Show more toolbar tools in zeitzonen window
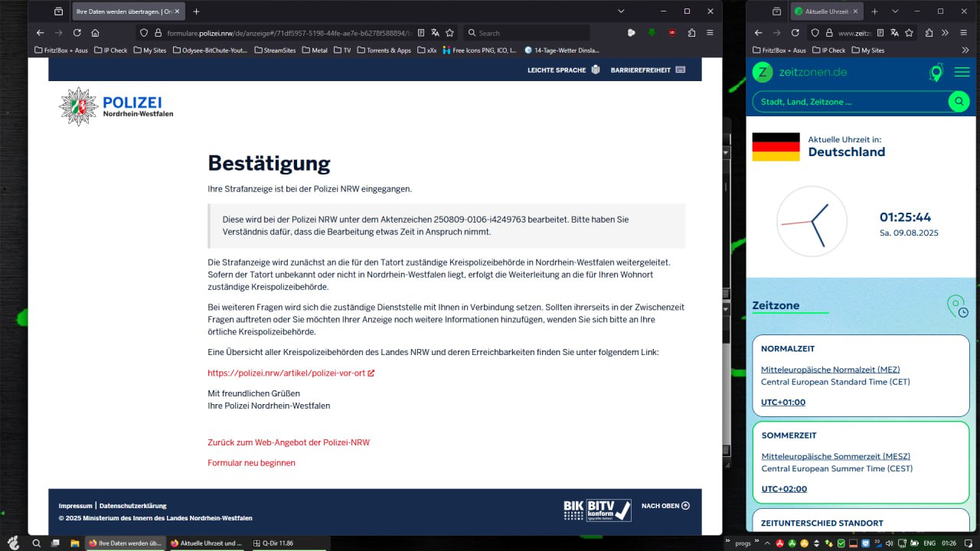This screenshot has height=551, width=980. [945, 33]
